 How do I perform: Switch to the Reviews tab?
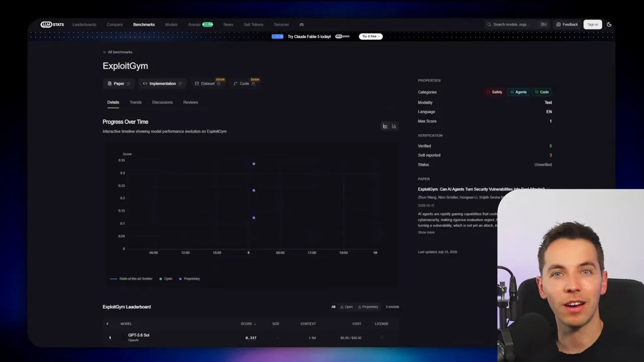click(x=191, y=103)
